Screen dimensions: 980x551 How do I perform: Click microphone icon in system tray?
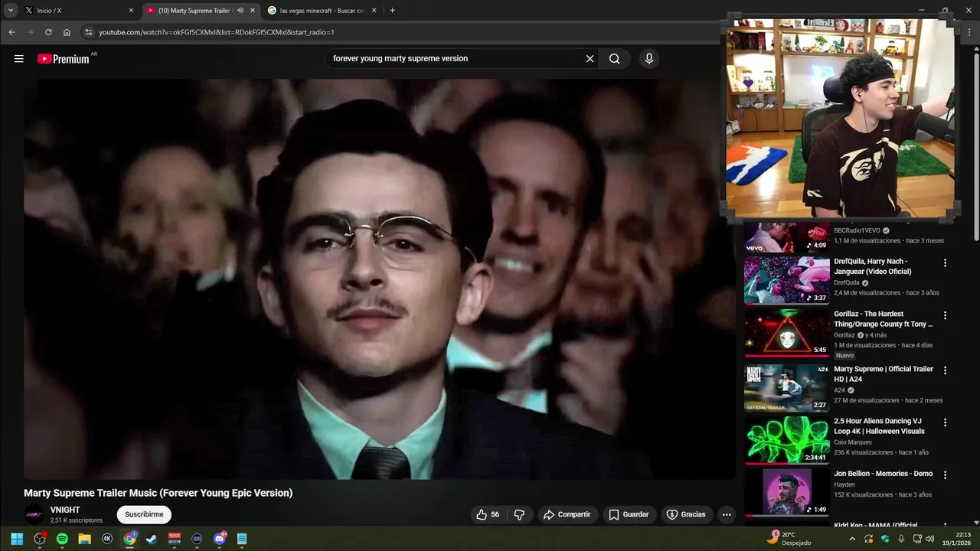pyautogui.click(x=901, y=539)
